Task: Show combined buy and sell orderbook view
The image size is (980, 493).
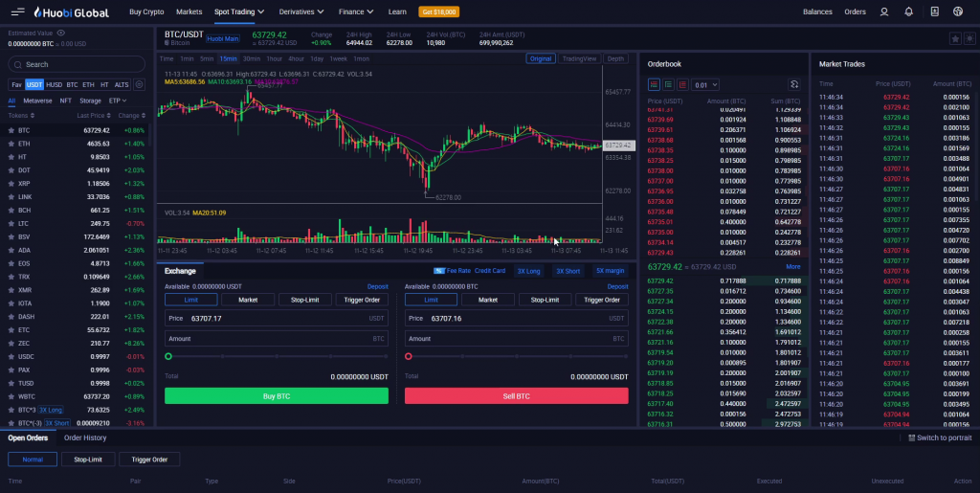Action: [654, 84]
